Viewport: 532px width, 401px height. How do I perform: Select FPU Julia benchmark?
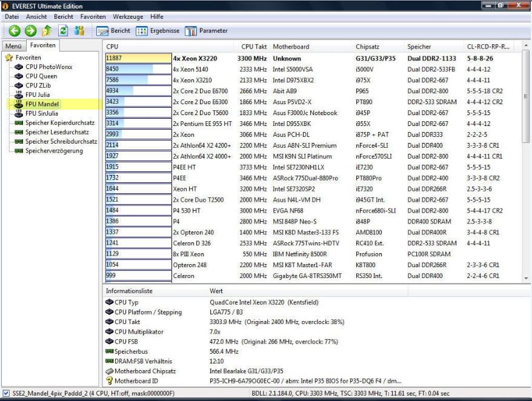[x=38, y=94]
